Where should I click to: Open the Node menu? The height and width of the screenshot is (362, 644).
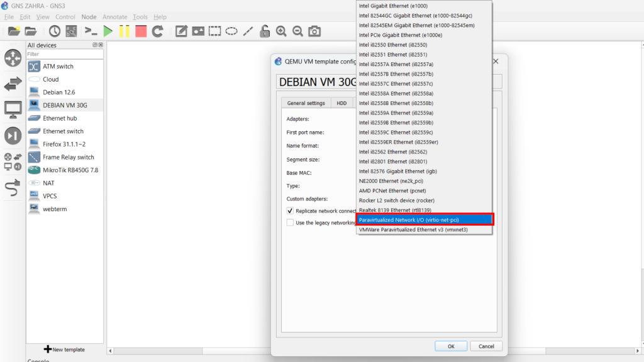pos(89,17)
